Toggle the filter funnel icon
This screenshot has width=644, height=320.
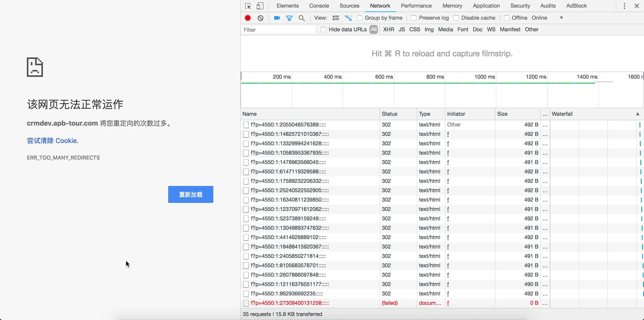(289, 18)
